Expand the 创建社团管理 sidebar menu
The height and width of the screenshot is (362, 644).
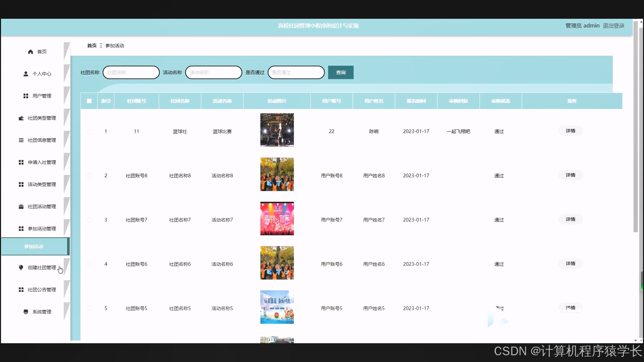coord(35,267)
